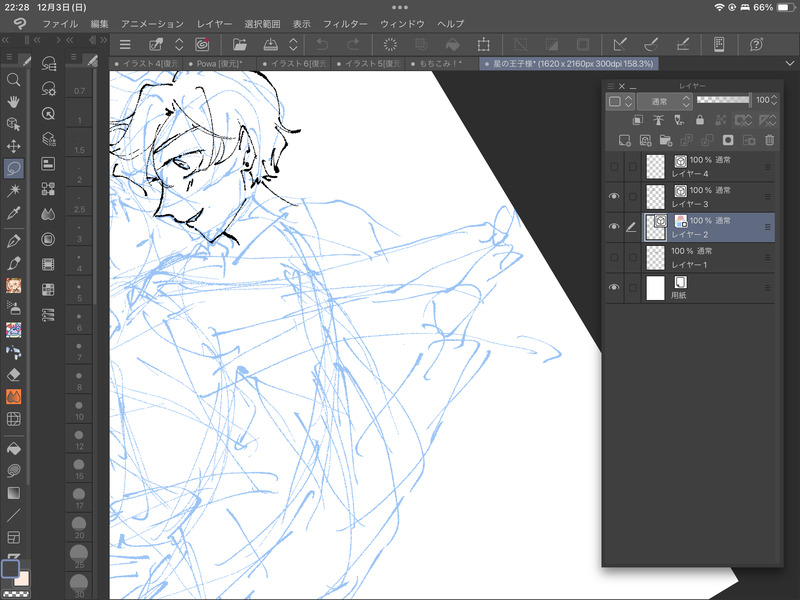The image size is (800, 600).
Task: Toggle edit checkbox for レイヤー 1
Action: coord(633,257)
